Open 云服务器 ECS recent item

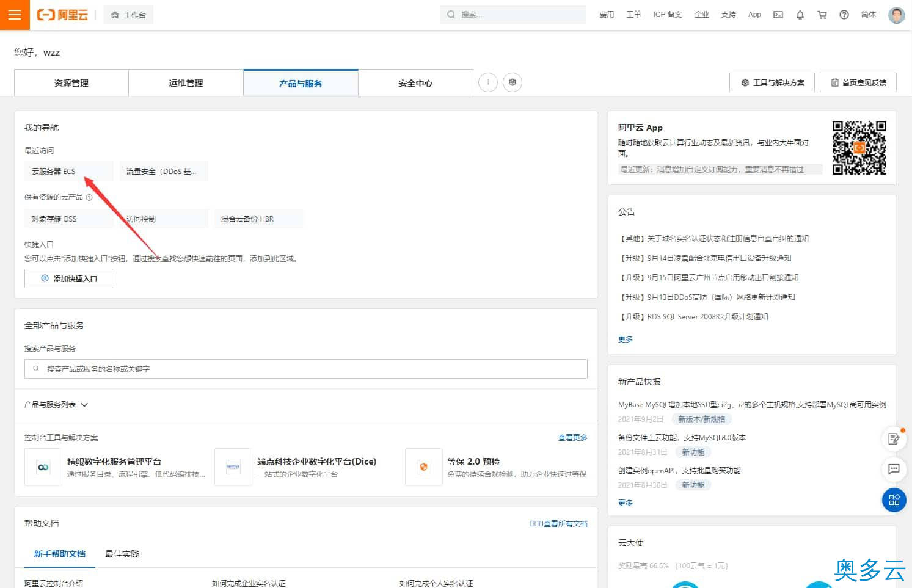[68, 172]
